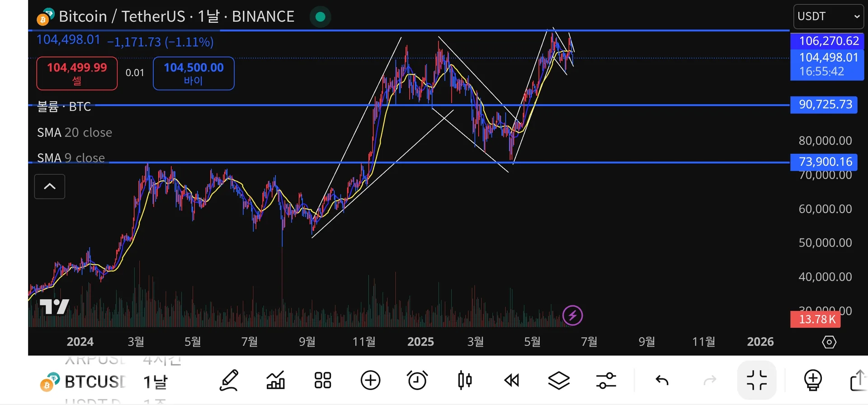Select the SMA 20 close indicator label
The height and width of the screenshot is (405, 868).
(x=75, y=133)
